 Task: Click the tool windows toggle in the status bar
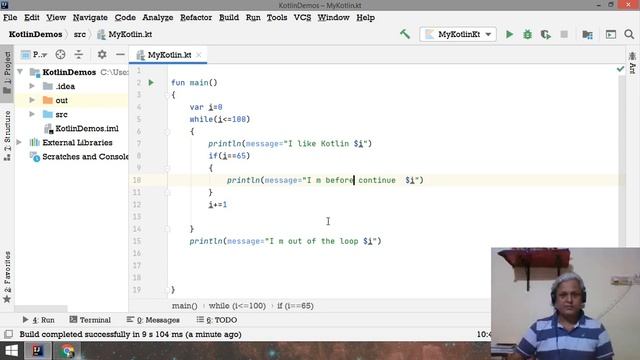point(8,334)
